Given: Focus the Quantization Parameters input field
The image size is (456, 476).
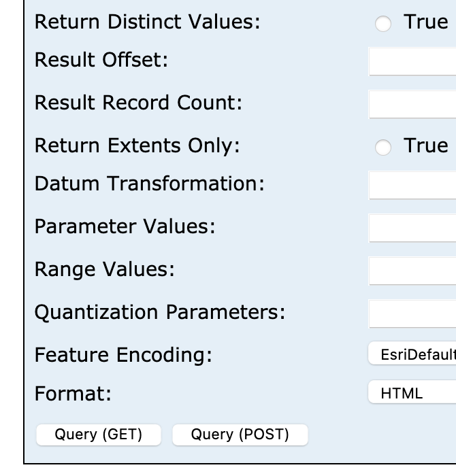Looking at the screenshot, I should pos(412,313).
